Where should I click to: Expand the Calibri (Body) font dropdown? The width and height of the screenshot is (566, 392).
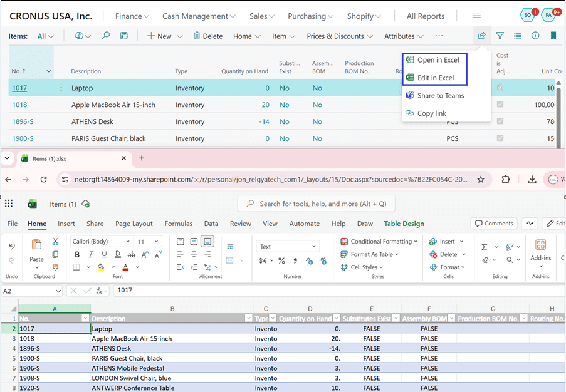click(x=128, y=242)
